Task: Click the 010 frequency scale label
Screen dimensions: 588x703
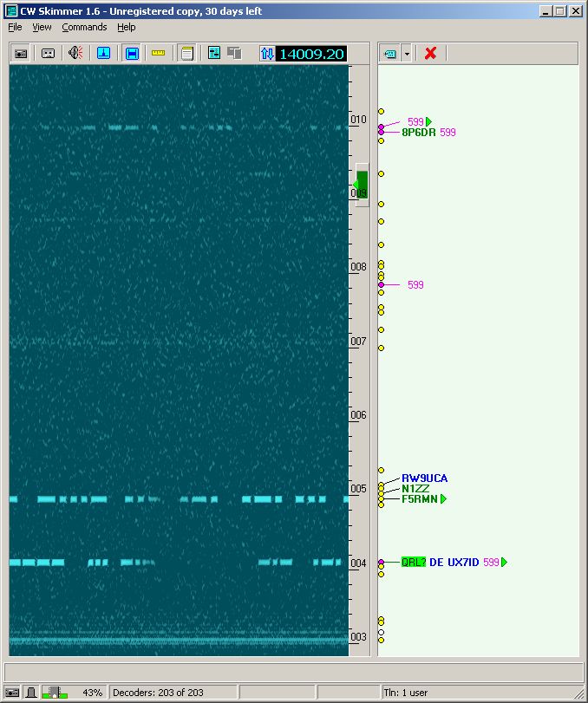Action: (x=358, y=120)
